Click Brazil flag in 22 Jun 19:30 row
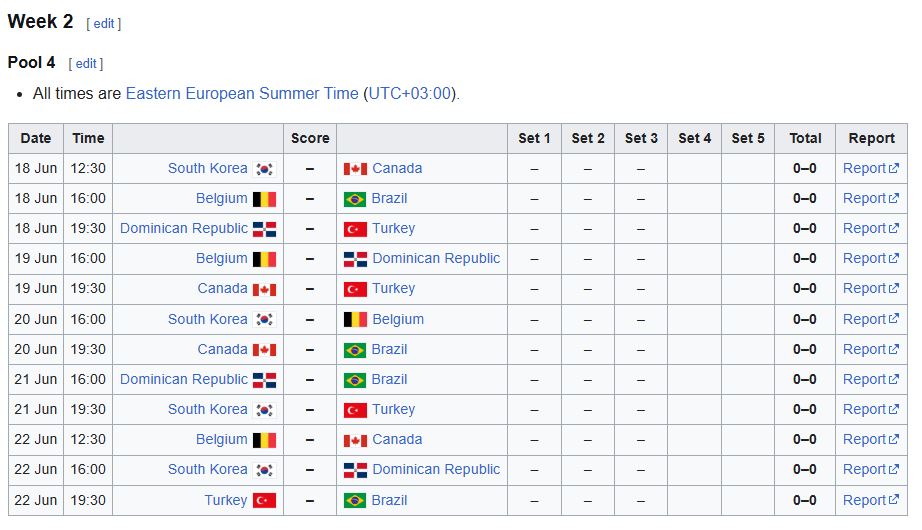922x530 pixels. tap(355, 501)
